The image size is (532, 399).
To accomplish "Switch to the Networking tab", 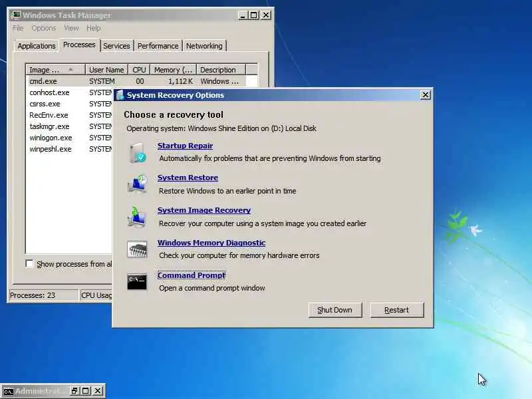I will pyautogui.click(x=204, y=46).
